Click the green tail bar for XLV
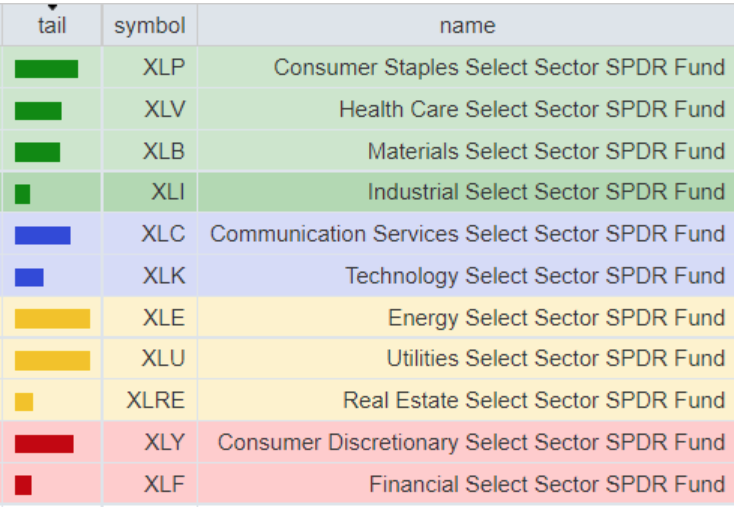 (x=38, y=110)
